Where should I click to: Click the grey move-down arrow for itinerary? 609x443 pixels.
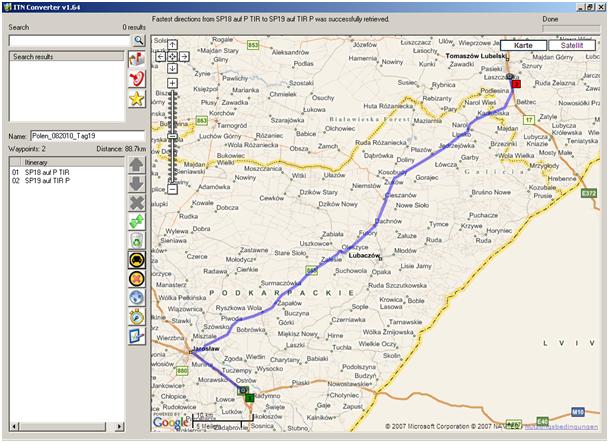pyautogui.click(x=137, y=184)
